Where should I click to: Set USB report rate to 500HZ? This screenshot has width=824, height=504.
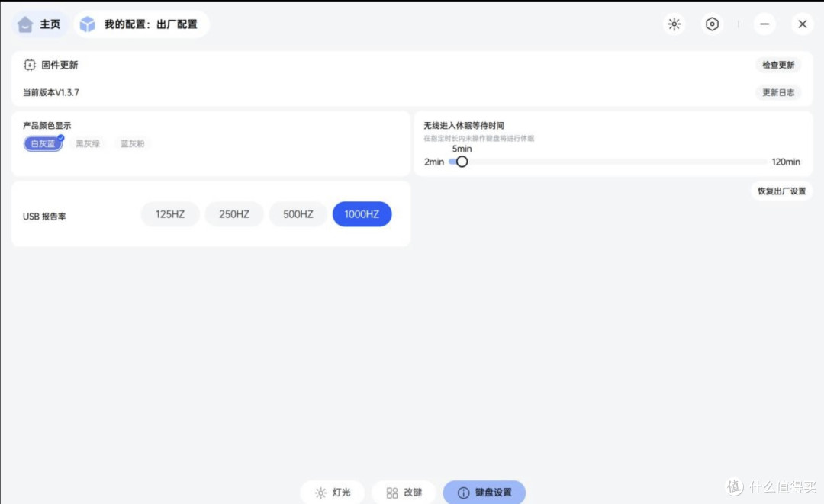coord(298,214)
